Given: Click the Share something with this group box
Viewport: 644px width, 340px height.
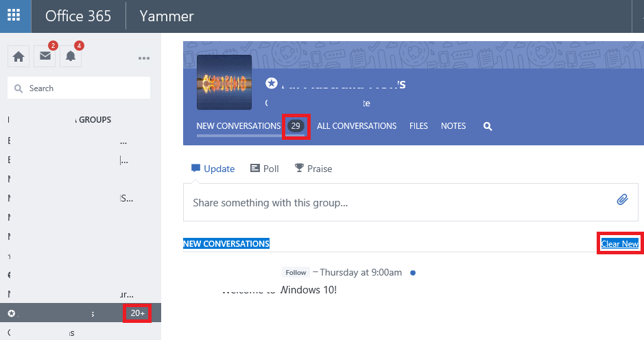Looking at the screenshot, I should click(411, 202).
